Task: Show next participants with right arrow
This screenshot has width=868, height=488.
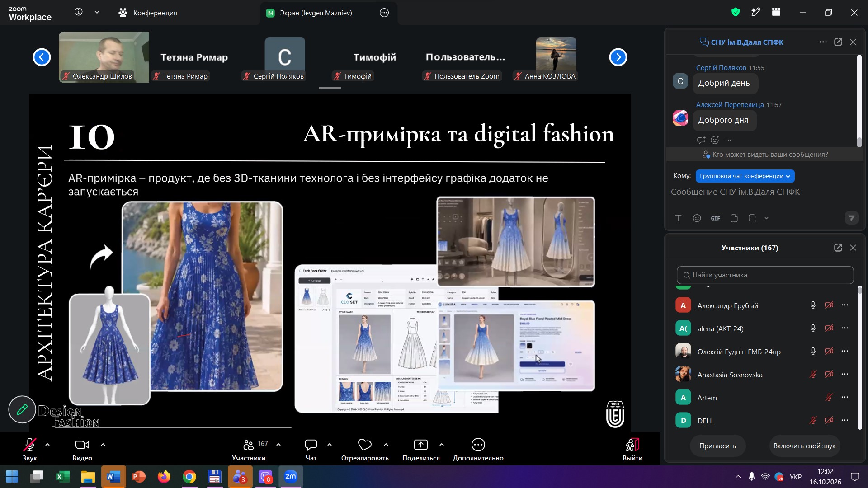Action: pos(618,57)
